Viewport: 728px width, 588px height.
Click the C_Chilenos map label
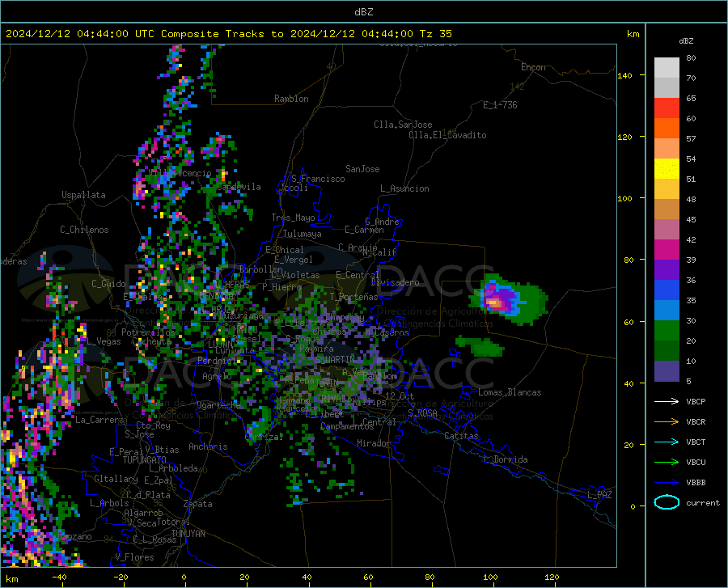click(84, 230)
